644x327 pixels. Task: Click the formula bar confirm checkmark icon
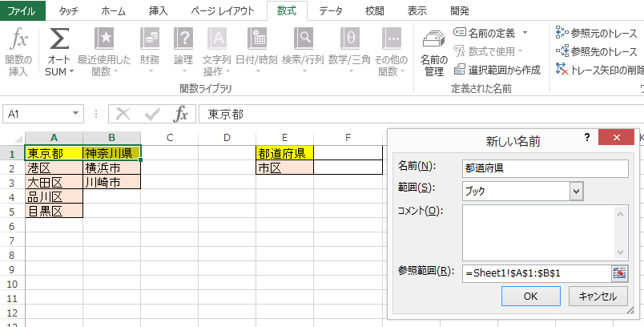152,114
